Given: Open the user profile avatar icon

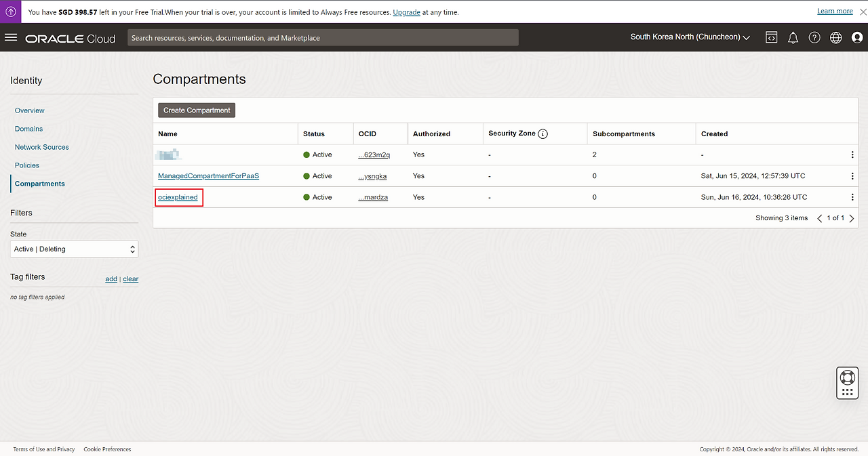Looking at the screenshot, I should [x=856, y=38].
